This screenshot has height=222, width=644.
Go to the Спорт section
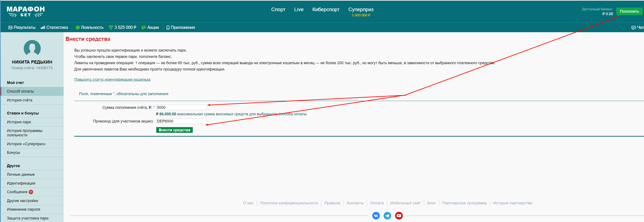278,9
